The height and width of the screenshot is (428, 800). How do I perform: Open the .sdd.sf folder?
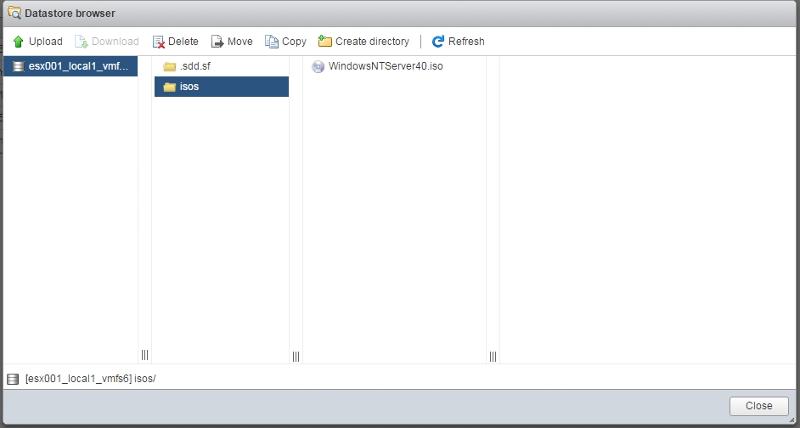[x=194, y=67]
